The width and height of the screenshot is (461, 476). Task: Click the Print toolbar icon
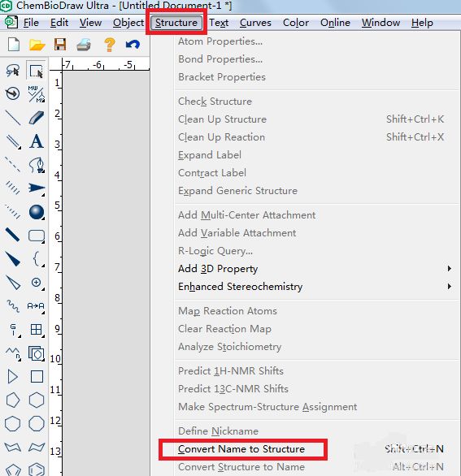click(84, 45)
